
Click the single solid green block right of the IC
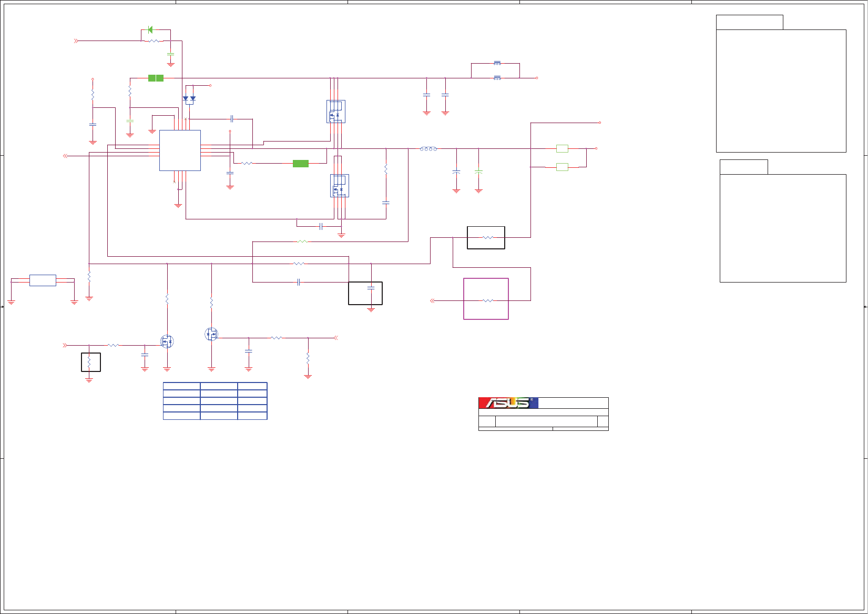coord(301,164)
